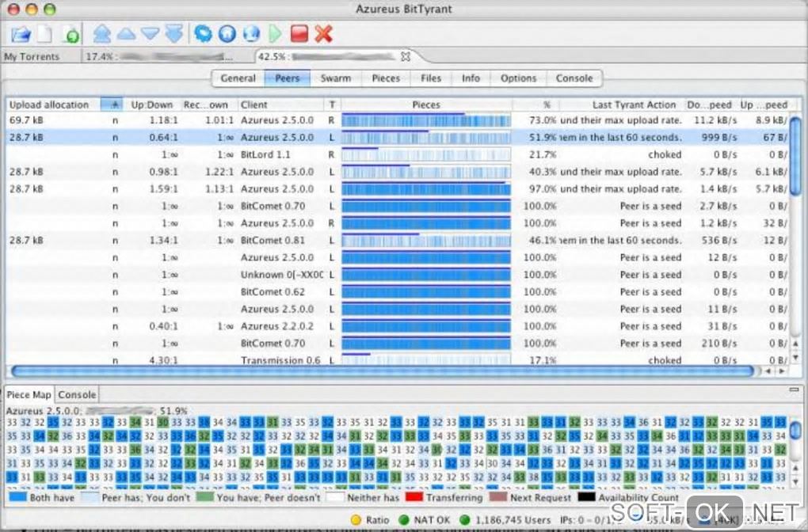Select the Unknown 0[-XX0C peer row
Screen dimensions: 808x532
pos(398,275)
